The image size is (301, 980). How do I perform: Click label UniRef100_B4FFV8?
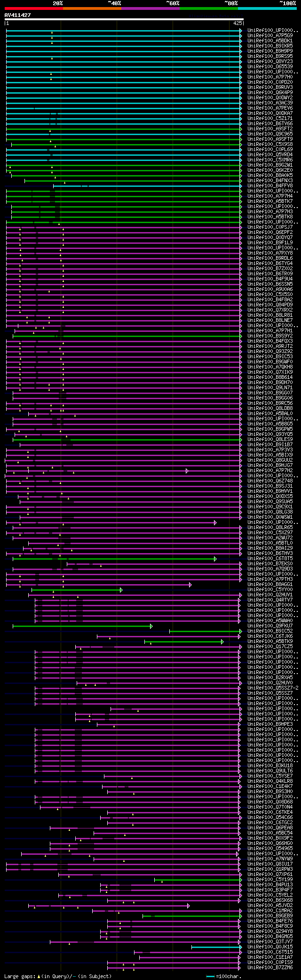pyautogui.click(x=270, y=185)
